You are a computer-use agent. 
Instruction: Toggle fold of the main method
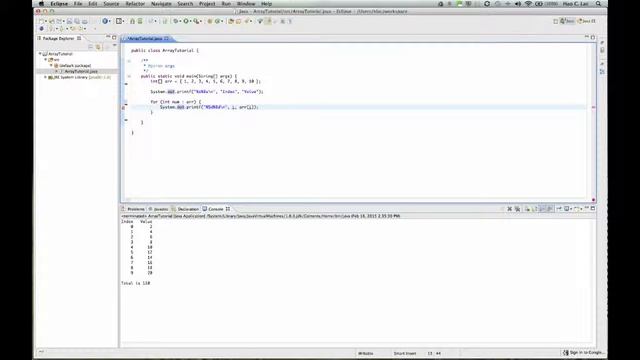(129, 76)
